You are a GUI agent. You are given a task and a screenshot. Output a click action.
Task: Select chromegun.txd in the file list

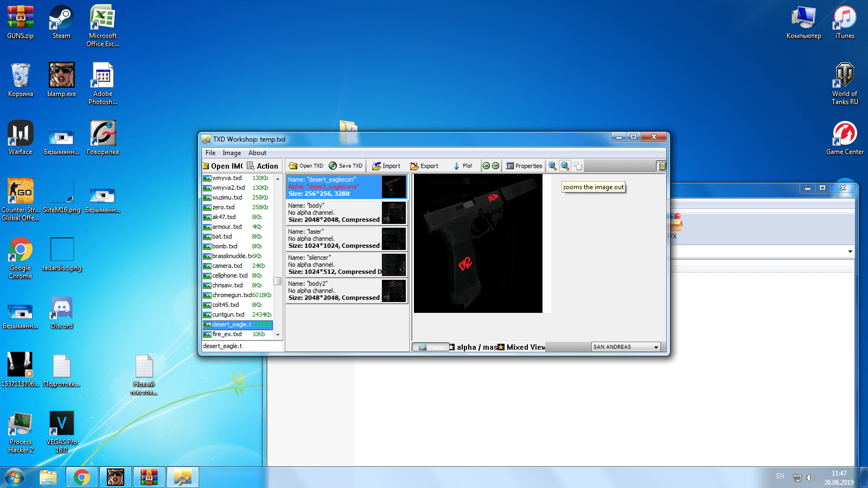coord(232,295)
